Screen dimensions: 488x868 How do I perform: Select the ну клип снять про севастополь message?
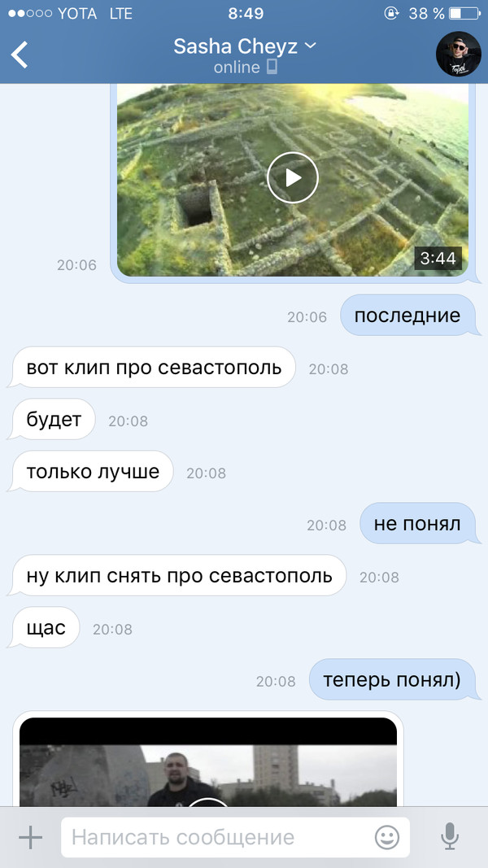179,576
